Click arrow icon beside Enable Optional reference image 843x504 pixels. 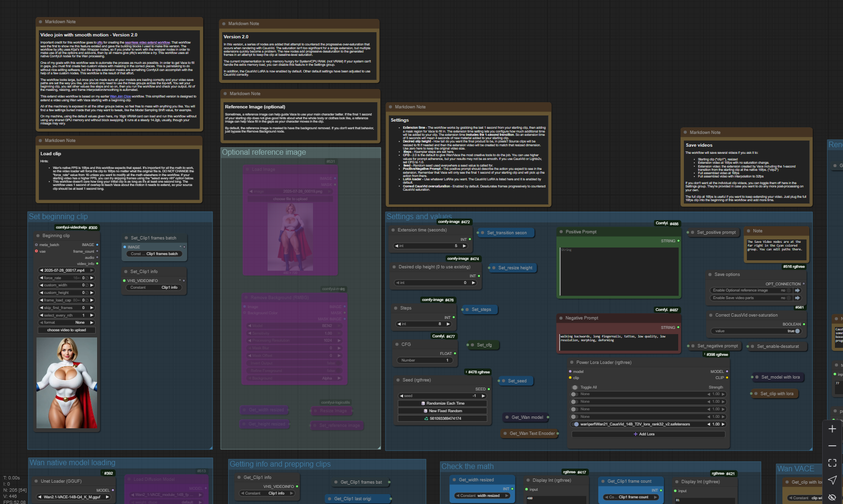click(x=798, y=291)
